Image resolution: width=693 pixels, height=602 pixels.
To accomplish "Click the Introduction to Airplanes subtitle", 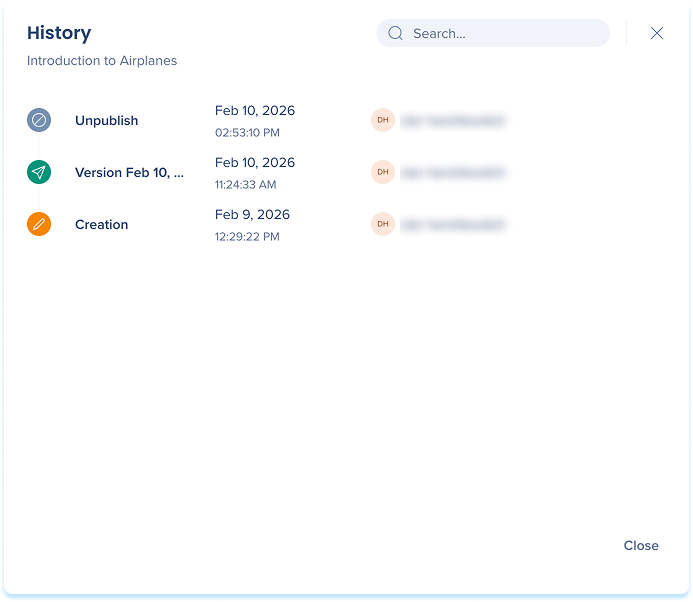I will tap(102, 61).
